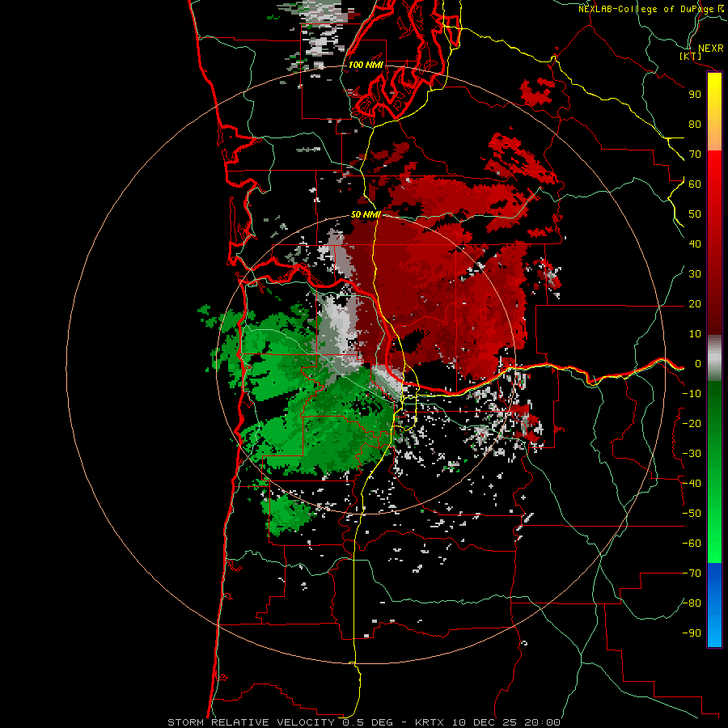Select the -20 value on velocity scale
Image resolution: width=728 pixels, height=728 pixels.
pos(692,424)
